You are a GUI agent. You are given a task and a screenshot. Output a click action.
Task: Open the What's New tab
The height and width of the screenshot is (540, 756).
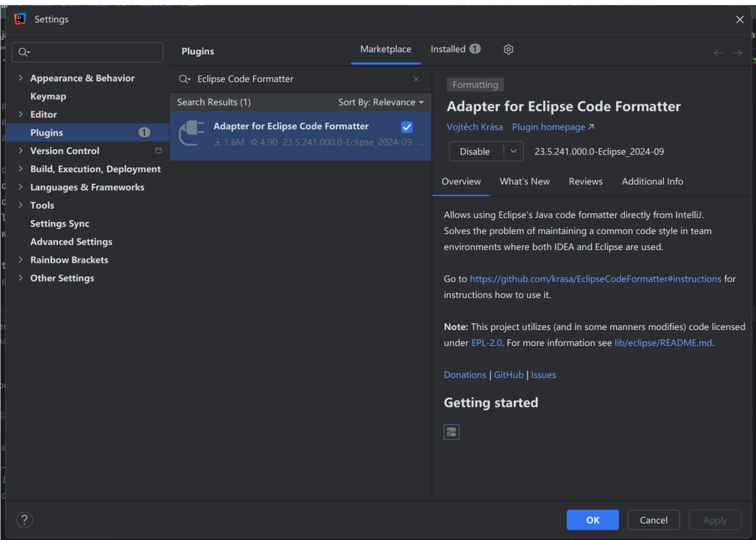525,182
